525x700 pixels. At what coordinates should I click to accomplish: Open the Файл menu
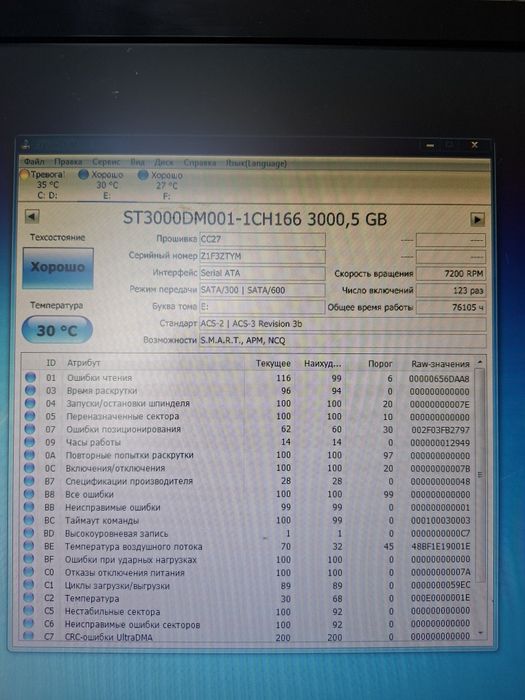click(x=34, y=162)
